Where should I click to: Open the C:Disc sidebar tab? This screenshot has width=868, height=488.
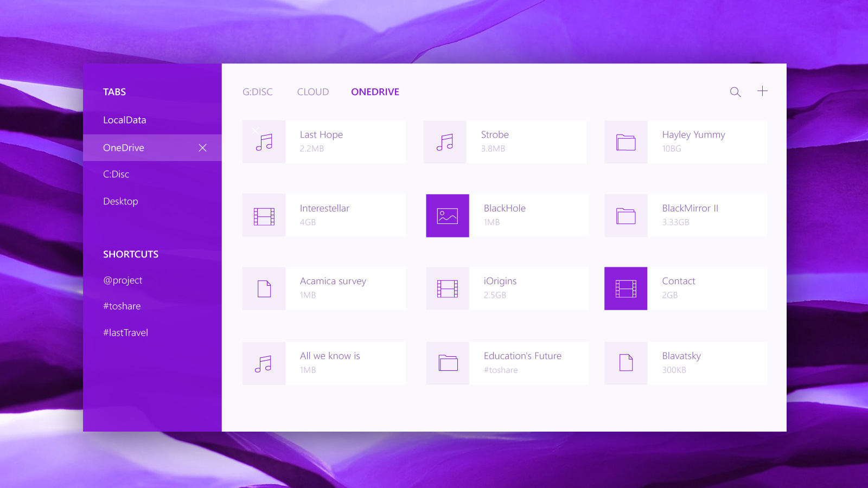(x=116, y=174)
